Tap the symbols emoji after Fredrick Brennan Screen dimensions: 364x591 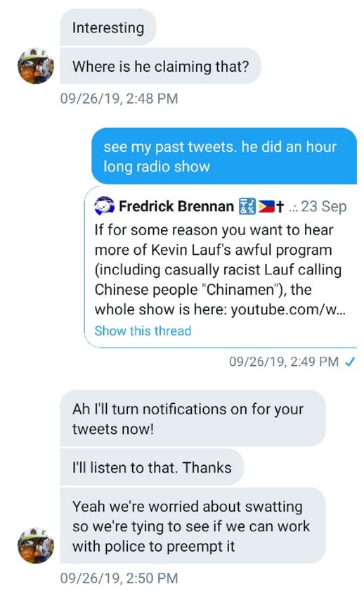247,207
